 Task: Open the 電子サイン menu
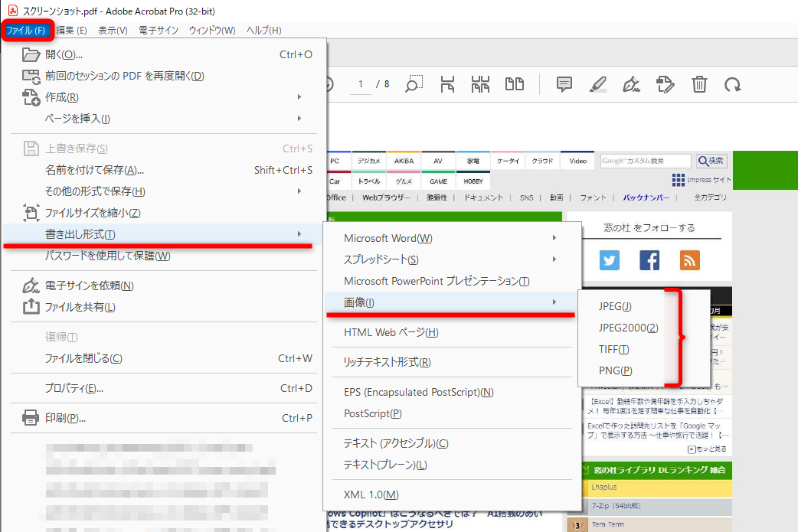[159, 31]
